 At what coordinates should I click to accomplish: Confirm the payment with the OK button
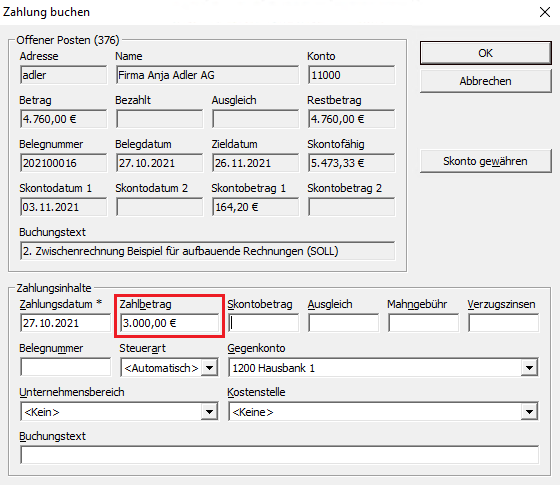pyautogui.click(x=486, y=53)
